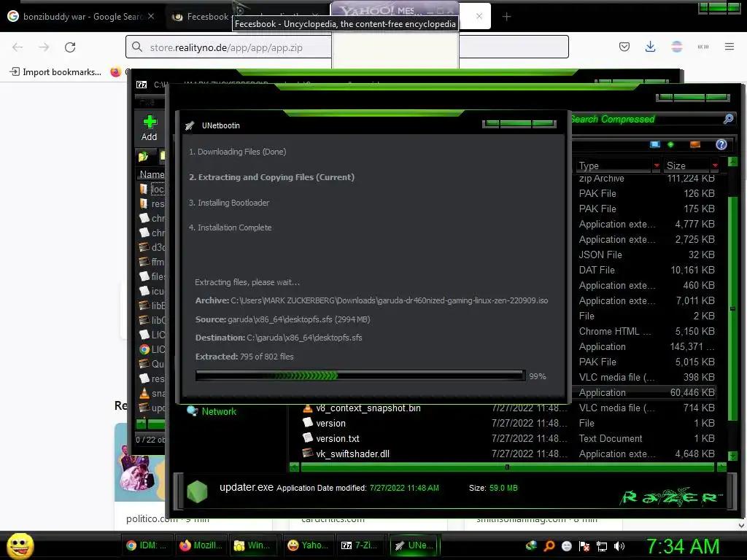Click the striped extension icon in Firefox toolbar
This screenshot has width=747, height=560.
pos(677,47)
